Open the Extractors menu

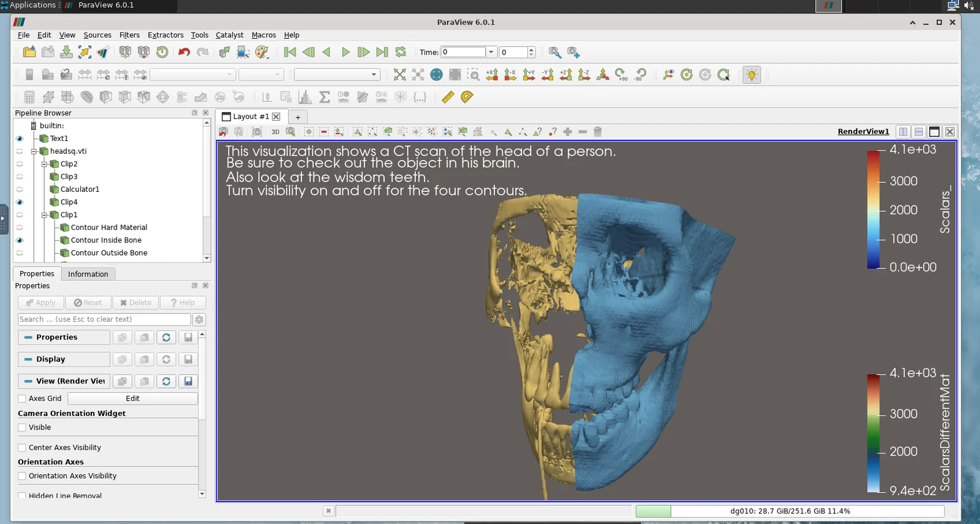click(x=165, y=35)
